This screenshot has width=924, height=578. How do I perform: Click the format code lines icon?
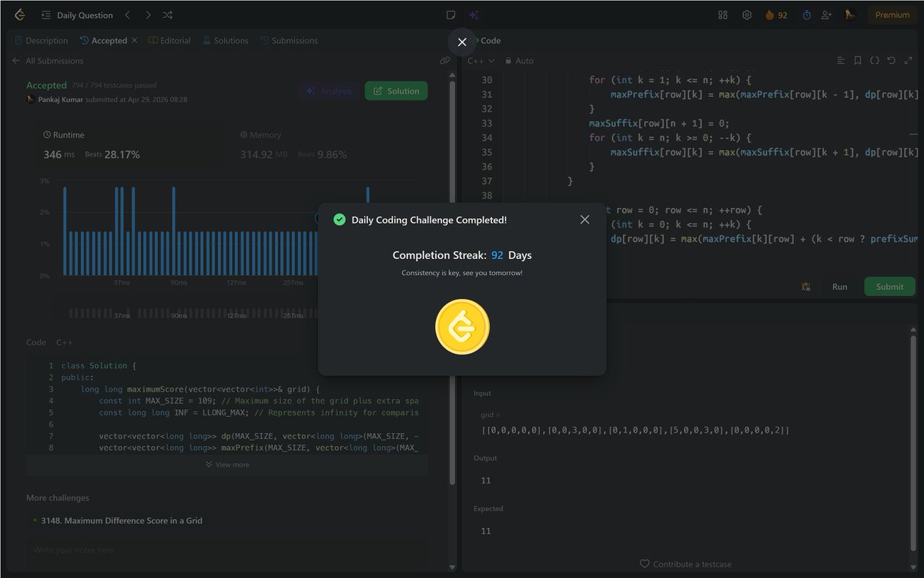coord(841,60)
